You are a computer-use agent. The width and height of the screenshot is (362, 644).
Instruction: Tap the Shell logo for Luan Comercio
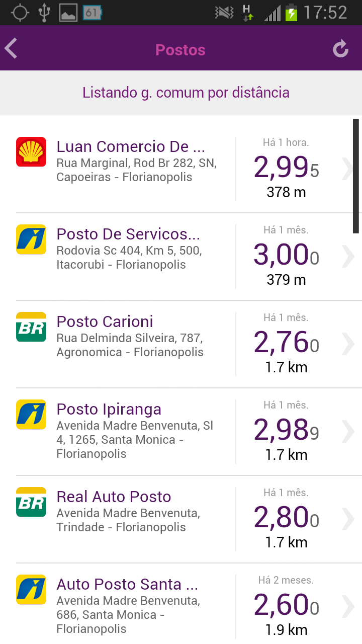pos(31,151)
